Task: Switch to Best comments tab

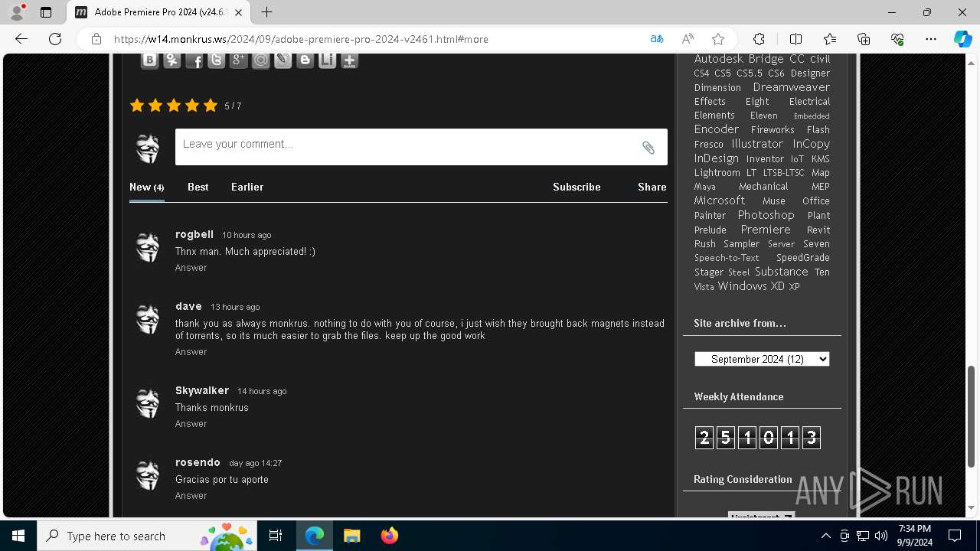Action: point(198,187)
